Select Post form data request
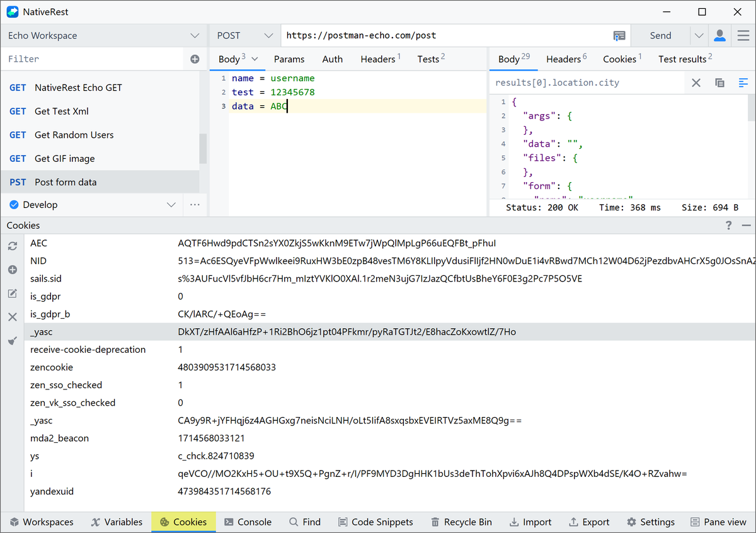This screenshot has height=533, width=756. (100, 182)
